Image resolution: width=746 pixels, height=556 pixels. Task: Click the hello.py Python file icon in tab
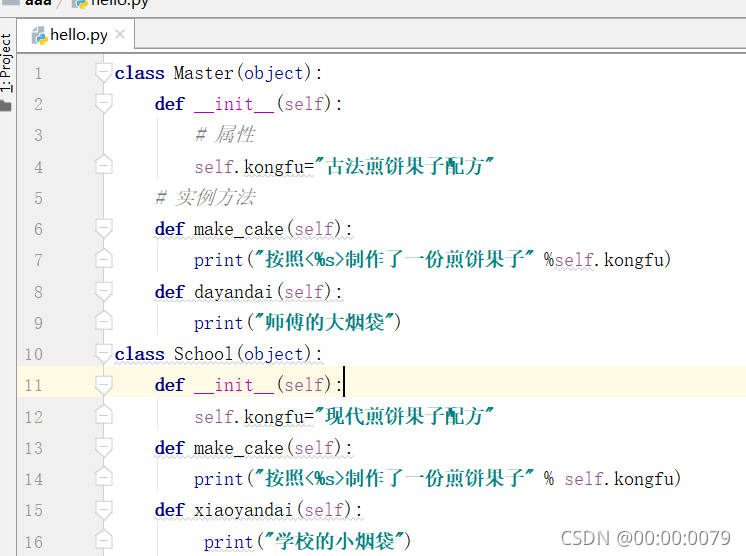click(39, 35)
